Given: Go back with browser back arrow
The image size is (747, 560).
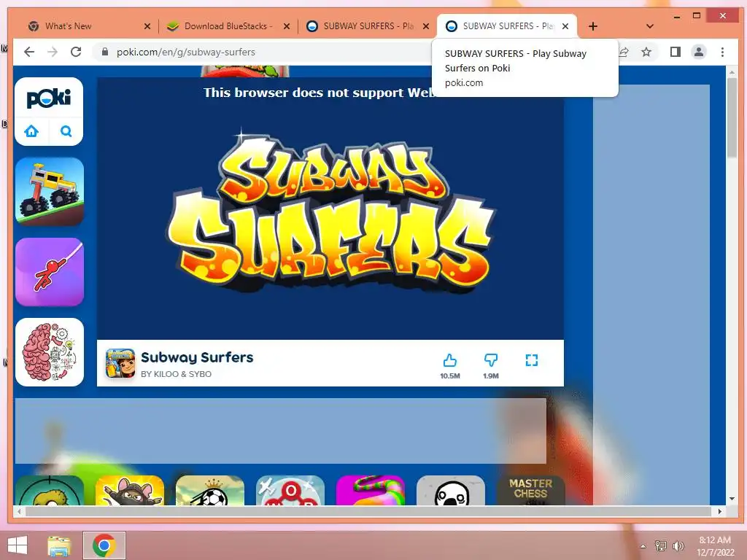Looking at the screenshot, I should [x=29, y=52].
